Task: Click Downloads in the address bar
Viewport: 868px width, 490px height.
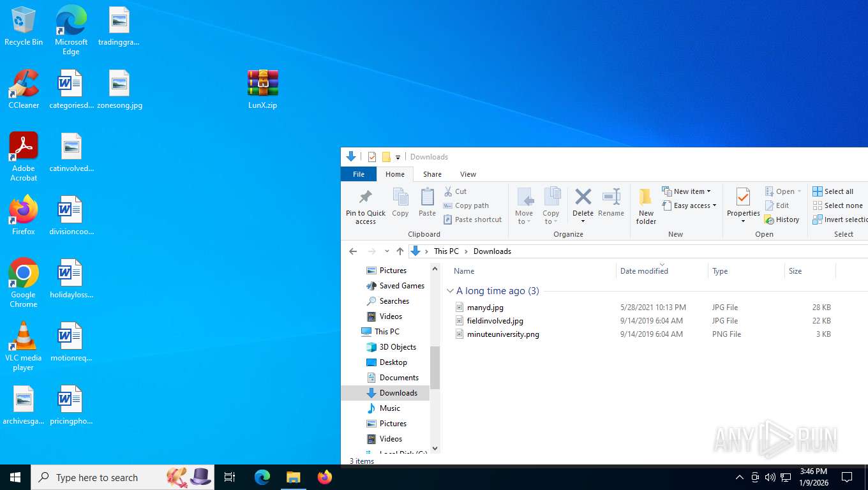Action: [492, 251]
